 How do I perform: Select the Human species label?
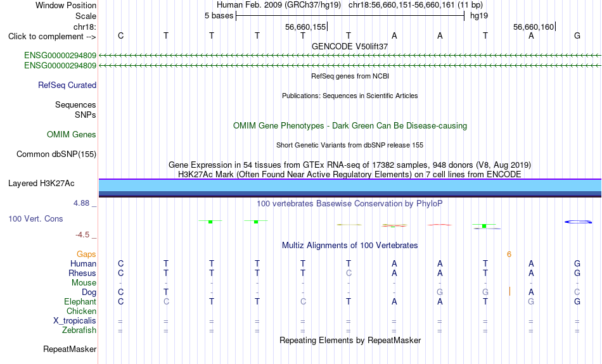pyautogui.click(x=83, y=263)
